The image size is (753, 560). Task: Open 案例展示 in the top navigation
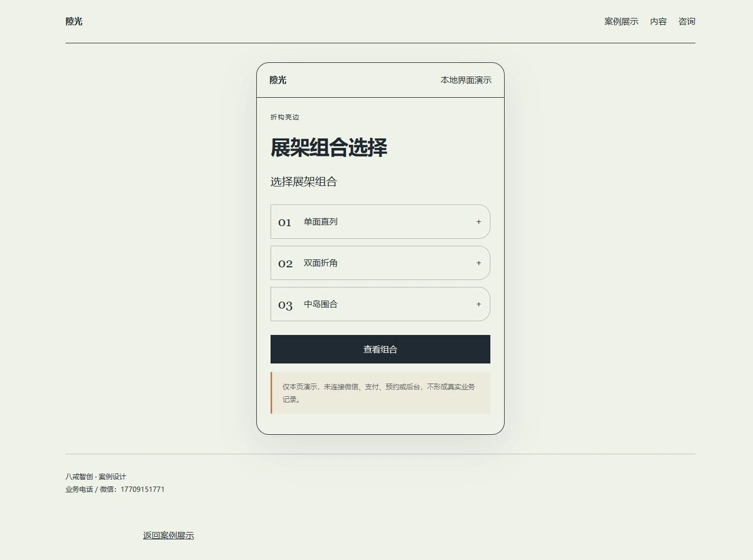point(621,22)
